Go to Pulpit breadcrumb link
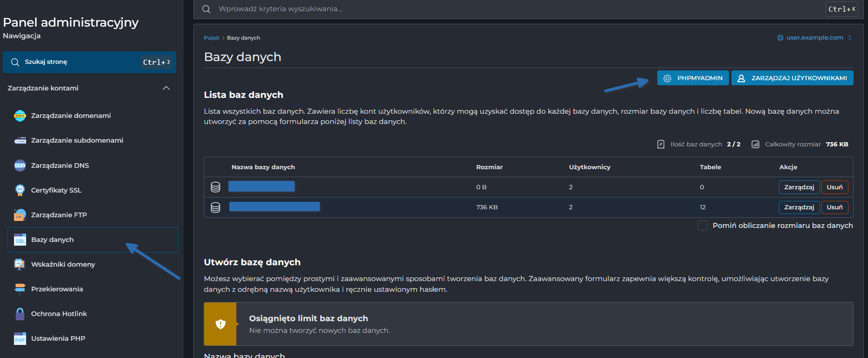The image size is (868, 358). click(x=211, y=38)
